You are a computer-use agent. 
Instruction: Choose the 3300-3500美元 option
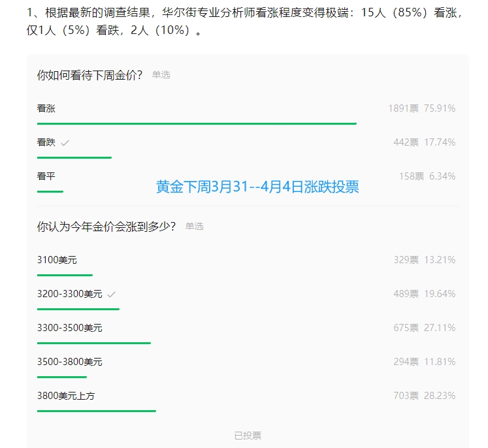[69, 328]
